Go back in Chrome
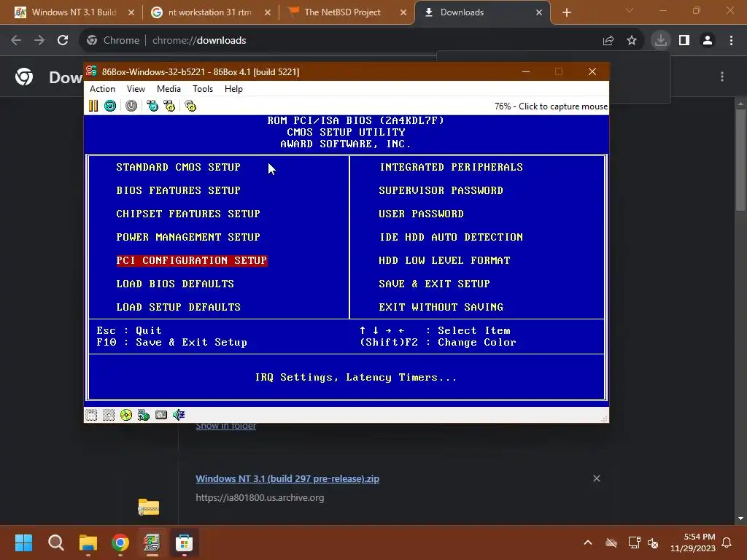Screen dimensions: 747x560 [16, 41]
